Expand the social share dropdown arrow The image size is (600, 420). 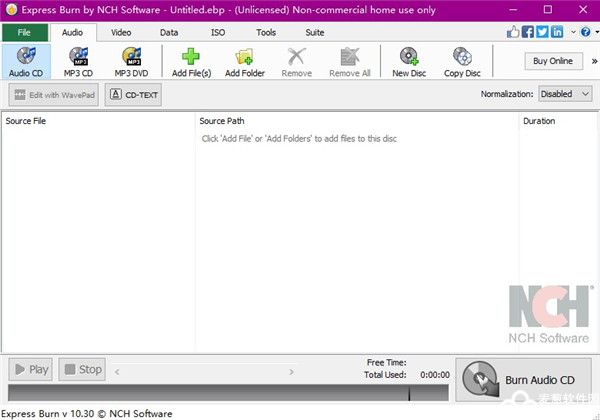point(573,32)
